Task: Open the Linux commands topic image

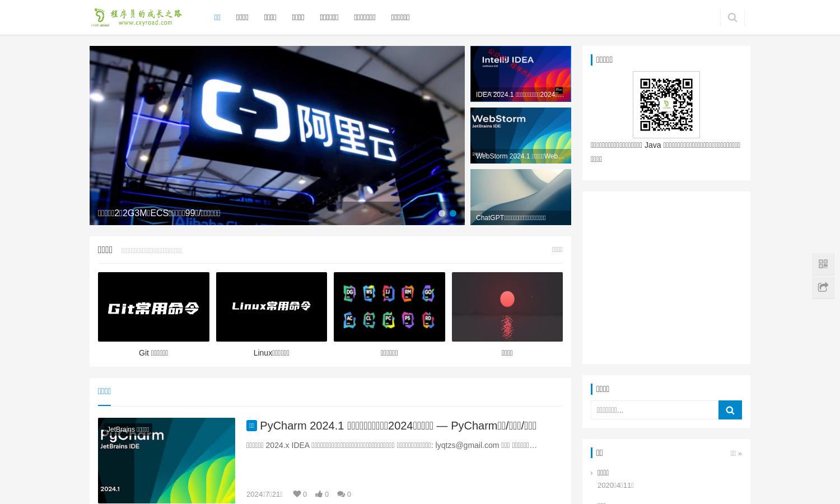Action: (x=272, y=307)
